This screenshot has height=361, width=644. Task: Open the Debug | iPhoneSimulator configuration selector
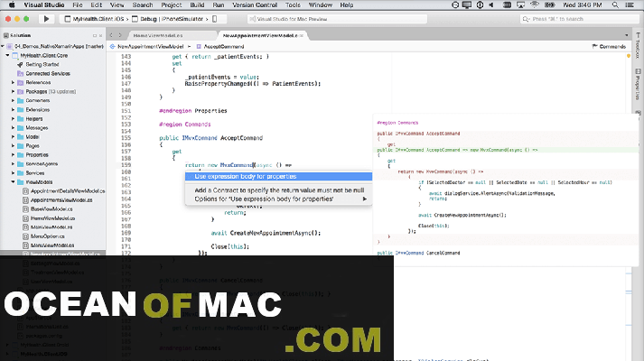point(167,19)
